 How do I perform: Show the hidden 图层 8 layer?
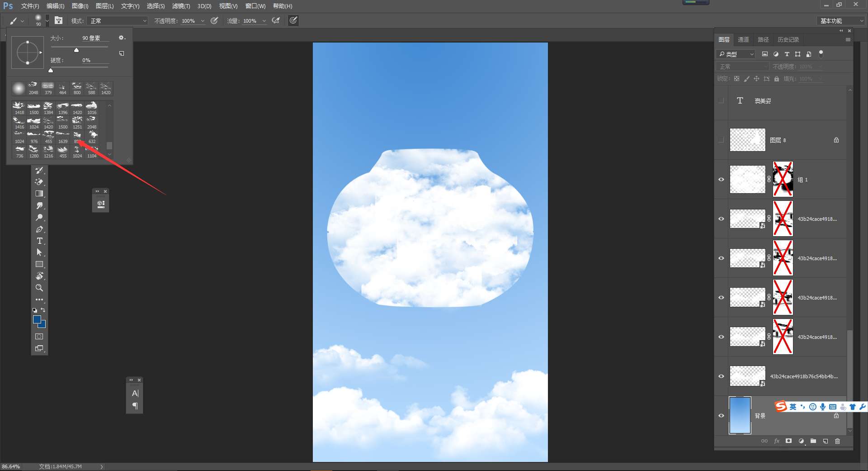(721, 140)
